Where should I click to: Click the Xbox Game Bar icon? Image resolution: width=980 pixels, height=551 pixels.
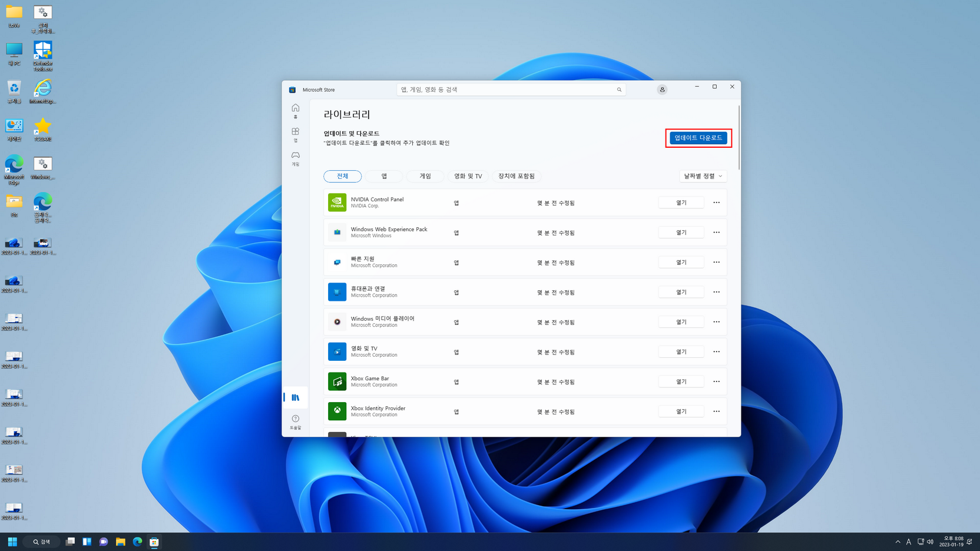click(x=337, y=381)
